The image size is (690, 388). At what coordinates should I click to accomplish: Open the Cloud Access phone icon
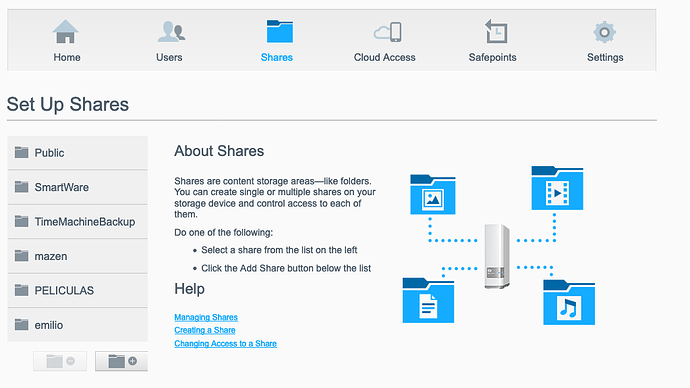(x=388, y=32)
